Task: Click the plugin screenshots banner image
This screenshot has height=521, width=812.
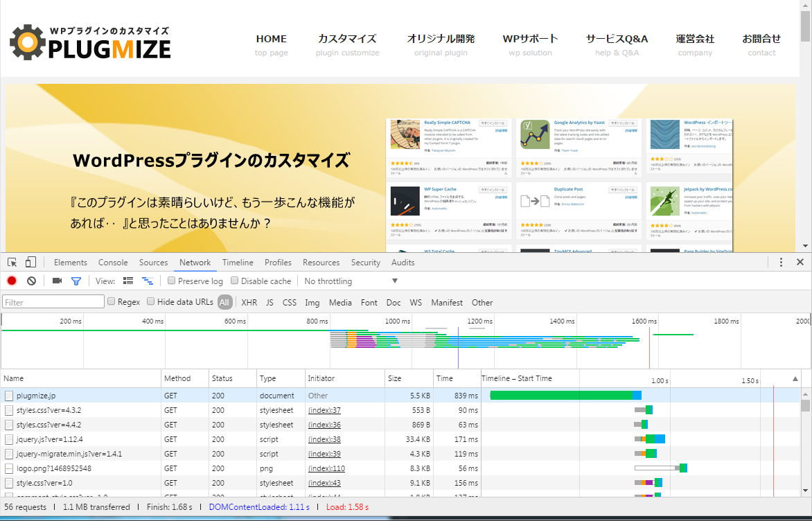Action: pos(559,186)
